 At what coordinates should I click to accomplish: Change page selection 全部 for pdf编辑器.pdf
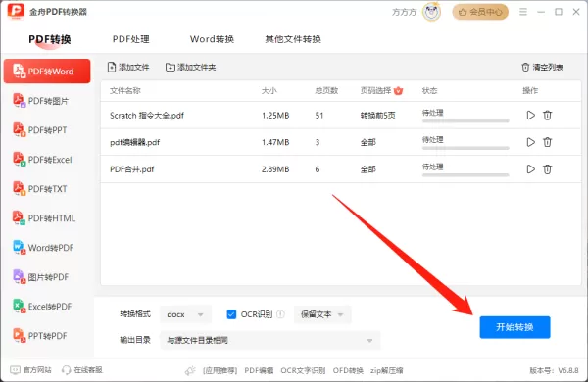pos(367,142)
